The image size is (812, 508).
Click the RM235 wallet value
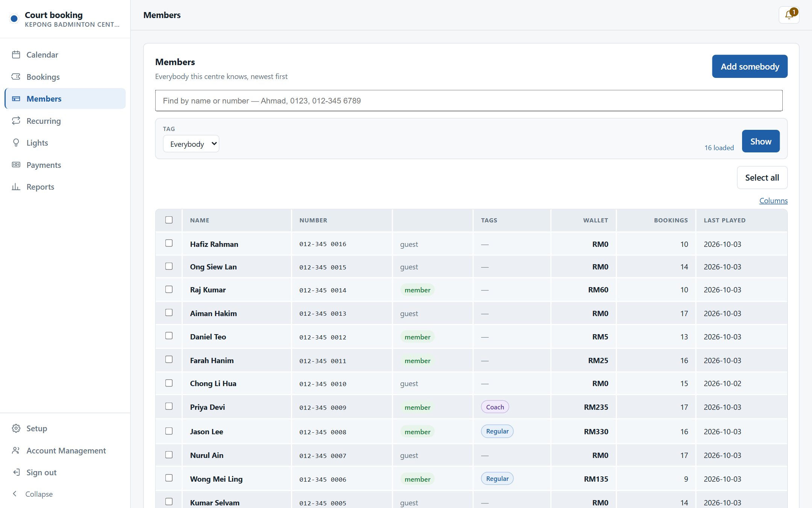(x=596, y=407)
